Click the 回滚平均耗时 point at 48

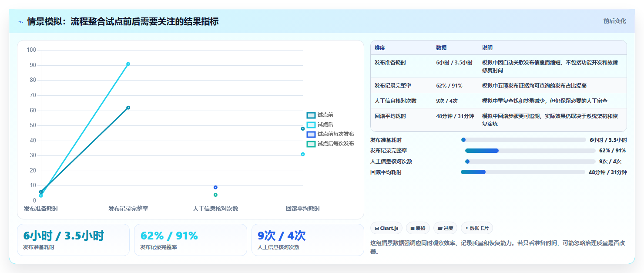303,128
